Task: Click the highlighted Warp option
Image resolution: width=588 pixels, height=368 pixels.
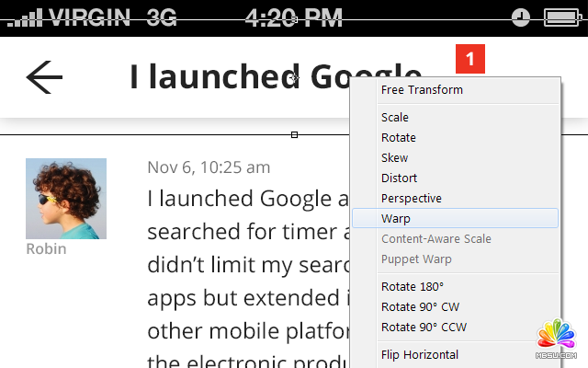Action: click(396, 219)
